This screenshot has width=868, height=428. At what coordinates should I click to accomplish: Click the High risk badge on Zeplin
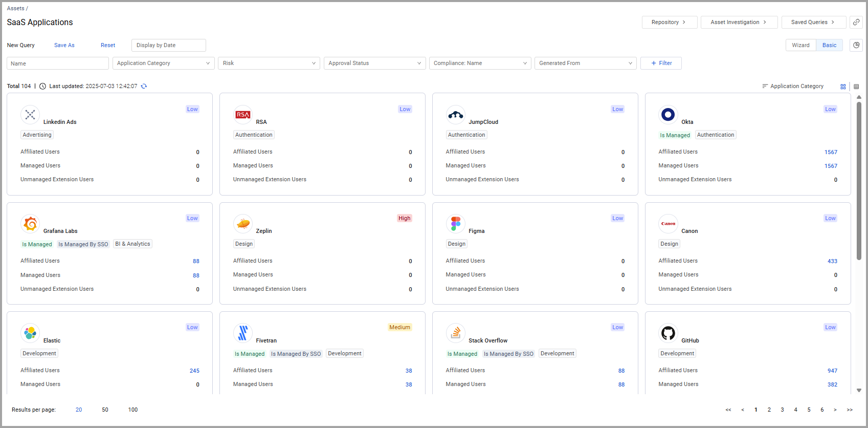[x=405, y=218]
